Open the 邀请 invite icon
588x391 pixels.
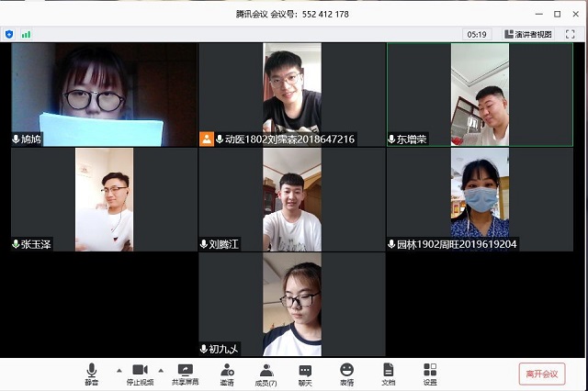(227, 374)
